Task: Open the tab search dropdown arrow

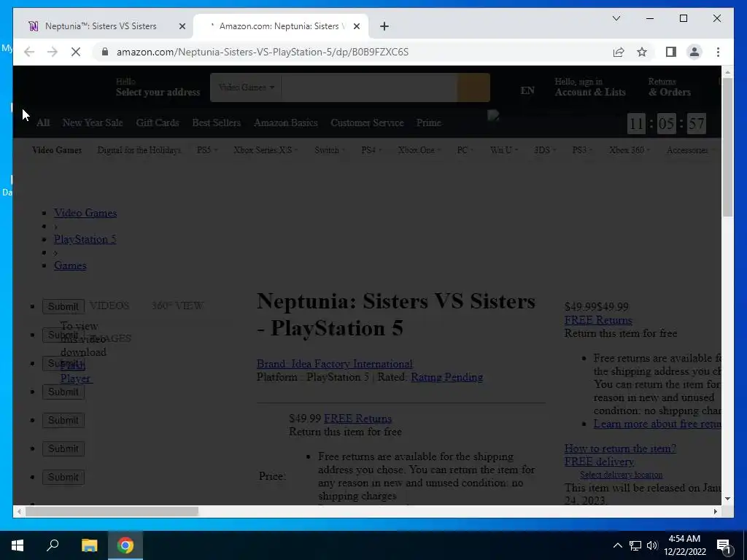Action: tap(616, 18)
